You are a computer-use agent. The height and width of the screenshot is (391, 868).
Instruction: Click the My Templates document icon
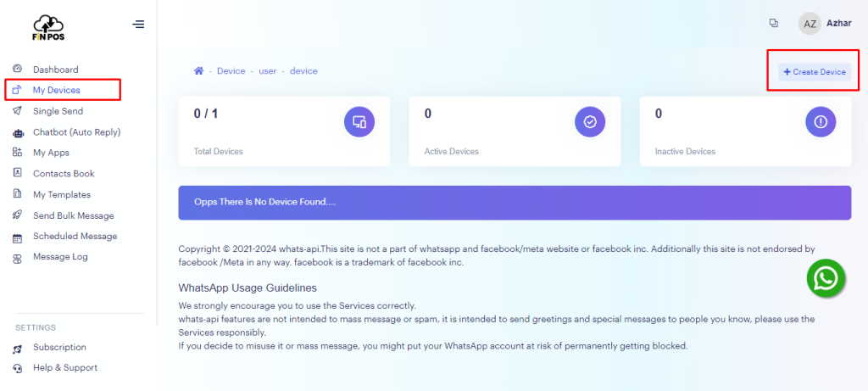coord(17,194)
